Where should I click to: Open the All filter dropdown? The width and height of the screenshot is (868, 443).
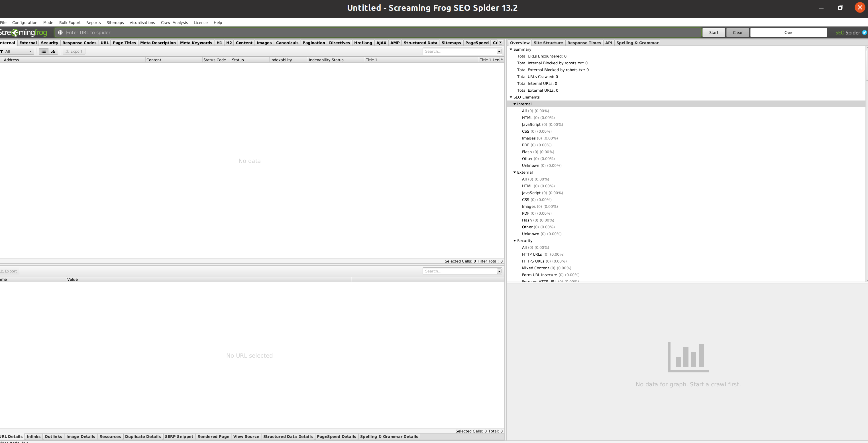17,52
